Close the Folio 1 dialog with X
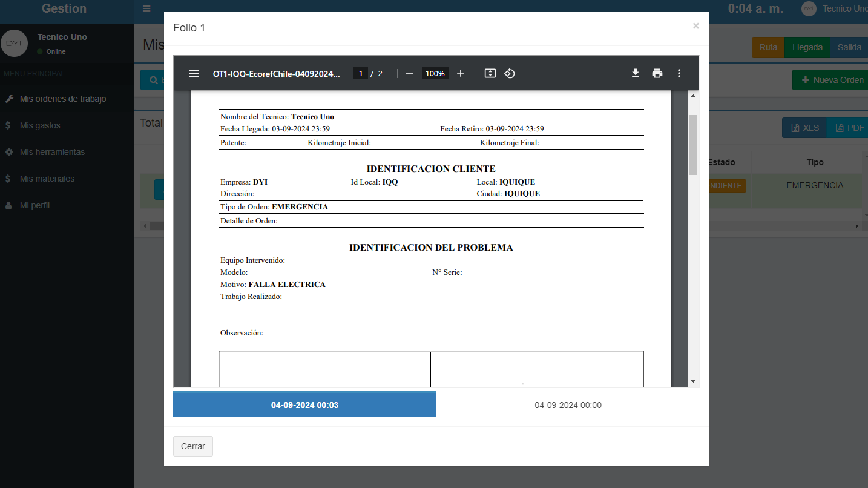Viewport: 868px width, 488px height. 695,26
